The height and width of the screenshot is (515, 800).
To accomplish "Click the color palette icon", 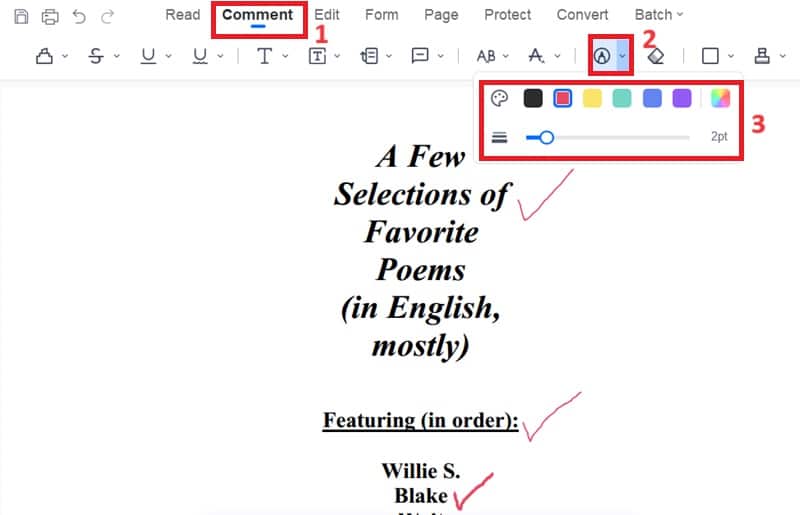I will (x=499, y=98).
